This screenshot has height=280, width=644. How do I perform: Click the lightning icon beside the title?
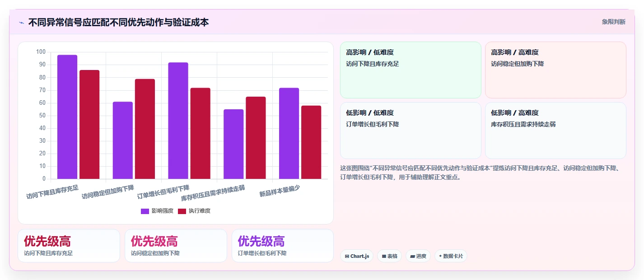pyautogui.click(x=21, y=22)
